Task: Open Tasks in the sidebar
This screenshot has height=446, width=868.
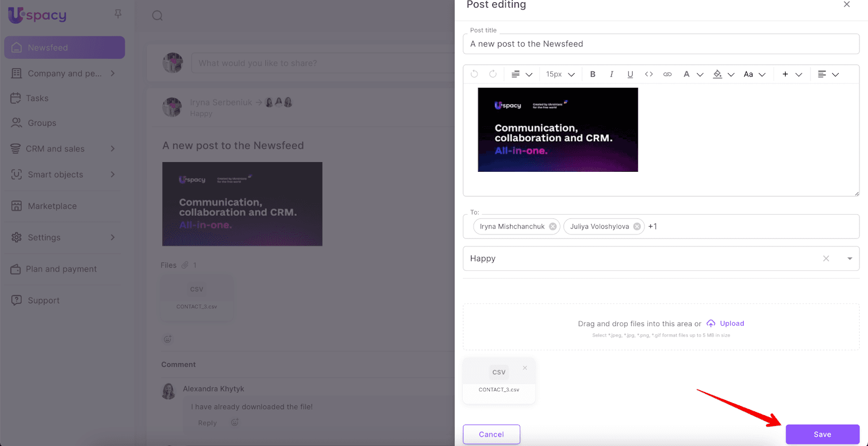Action: click(x=37, y=98)
